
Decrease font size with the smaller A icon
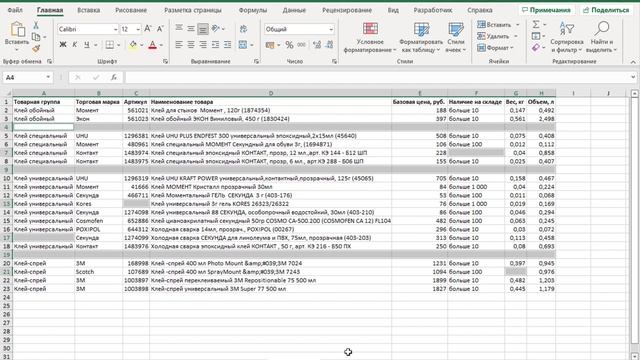[160, 29]
